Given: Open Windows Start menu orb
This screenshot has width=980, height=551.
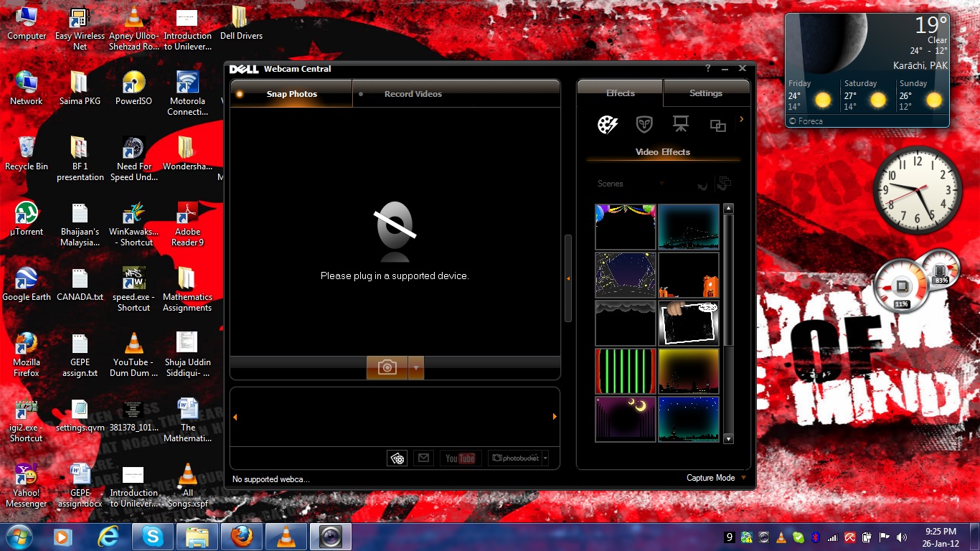Looking at the screenshot, I should (18, 536).
